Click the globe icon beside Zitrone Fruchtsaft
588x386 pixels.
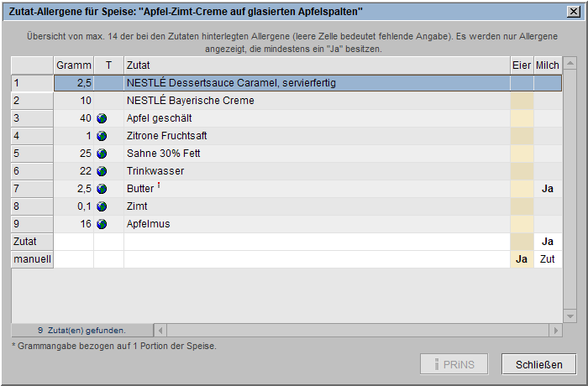(102, 136)
